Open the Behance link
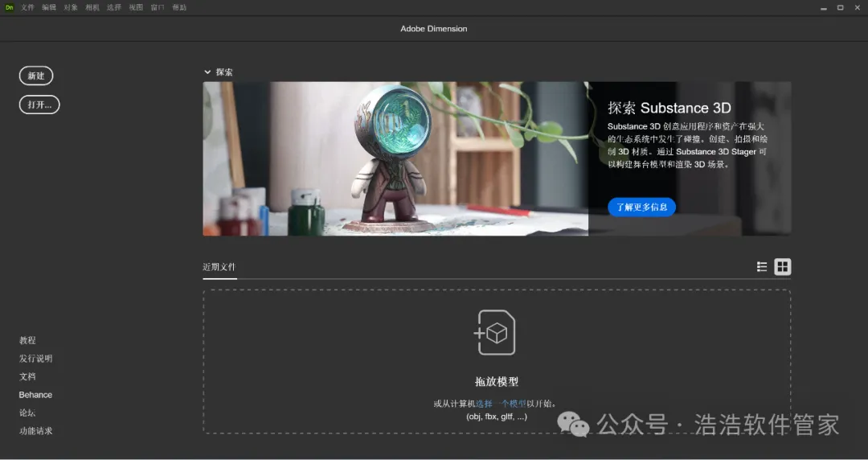This screenshot has height=460, width=868. tap(35, 395)
